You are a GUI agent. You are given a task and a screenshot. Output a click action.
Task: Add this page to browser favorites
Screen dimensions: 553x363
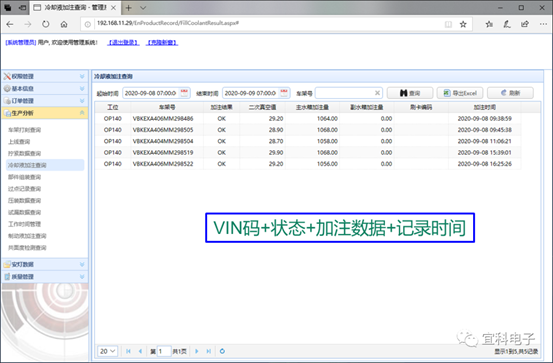tap(463, 24)
